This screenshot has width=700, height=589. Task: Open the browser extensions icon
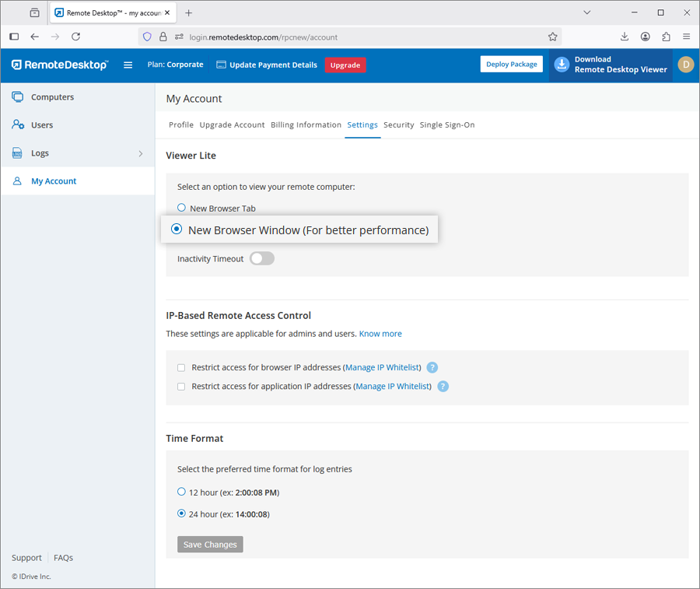[667, 37]
